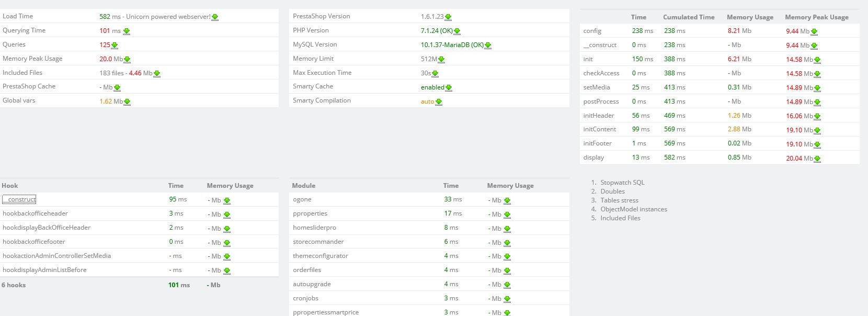Click arrow icon in hookbackofficeheader row
Image resolution: width=868 pixels, height=316 pixels.
coord(227,215)
